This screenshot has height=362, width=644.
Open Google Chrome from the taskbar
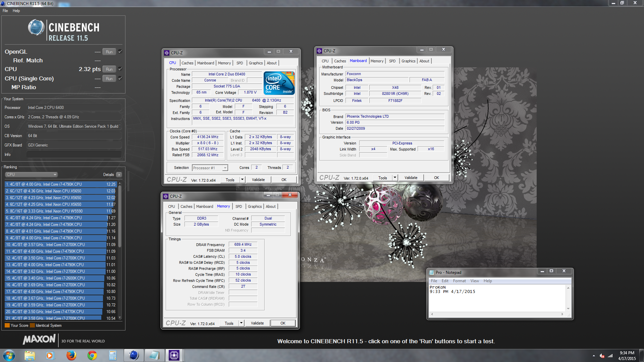click(92, 355)
